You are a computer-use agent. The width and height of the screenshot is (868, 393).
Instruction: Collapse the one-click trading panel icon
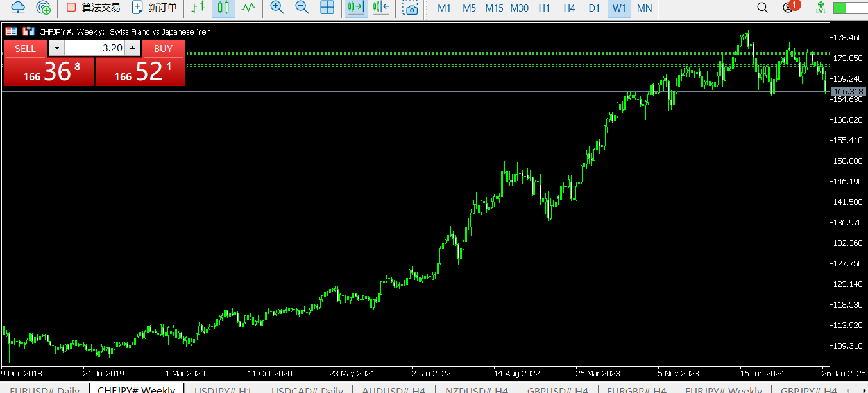12,31
